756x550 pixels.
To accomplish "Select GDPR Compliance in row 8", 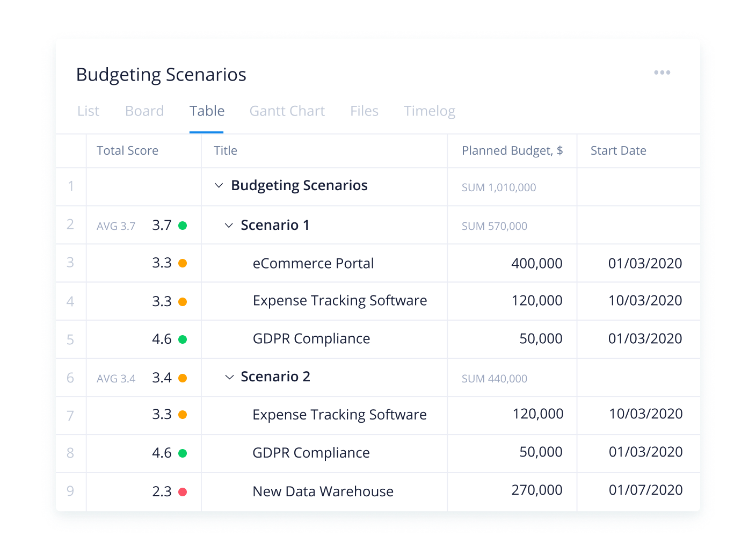I will tap(311, 453).
